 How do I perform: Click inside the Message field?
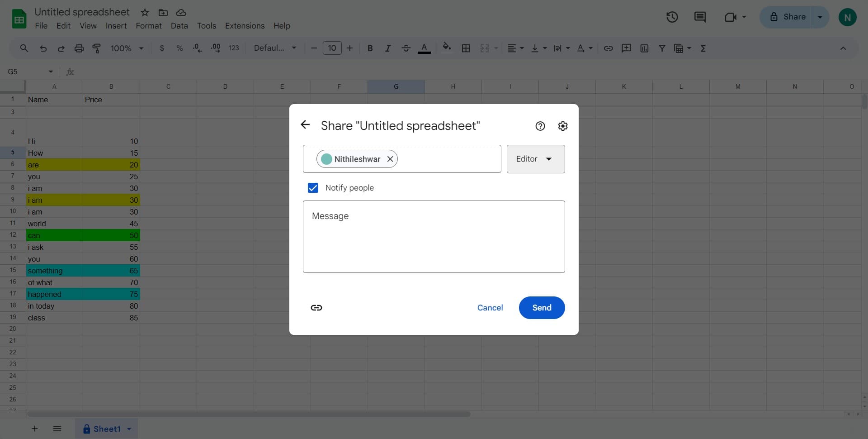pyautogui.click(x=434, y=237)
